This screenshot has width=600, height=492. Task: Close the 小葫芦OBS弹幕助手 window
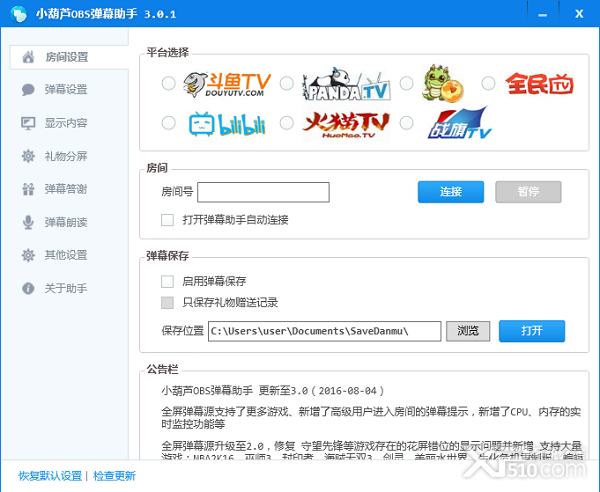pos(579,14)
